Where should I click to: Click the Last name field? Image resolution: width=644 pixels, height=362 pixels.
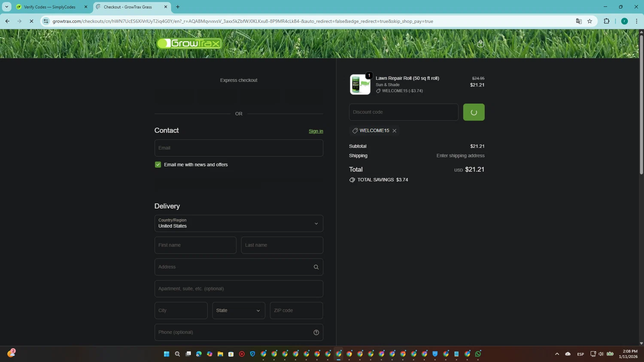282,245
